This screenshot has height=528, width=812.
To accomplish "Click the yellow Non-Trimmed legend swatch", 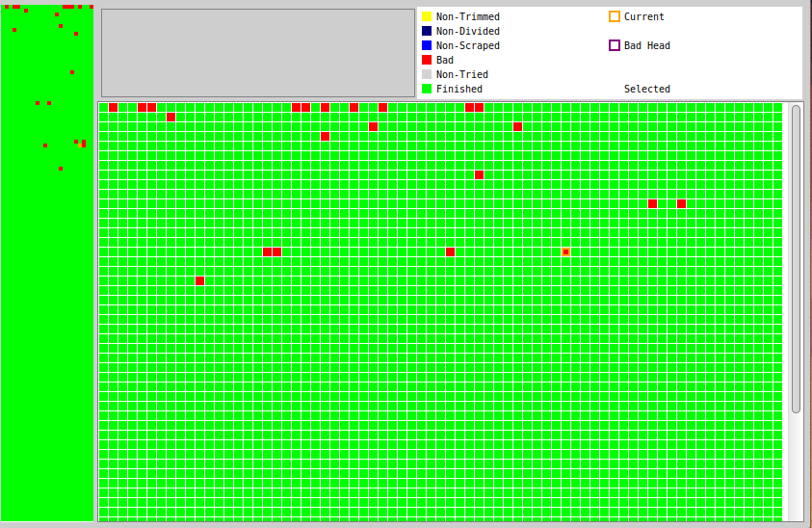I will pyautogui.click(x=427, y=16).
